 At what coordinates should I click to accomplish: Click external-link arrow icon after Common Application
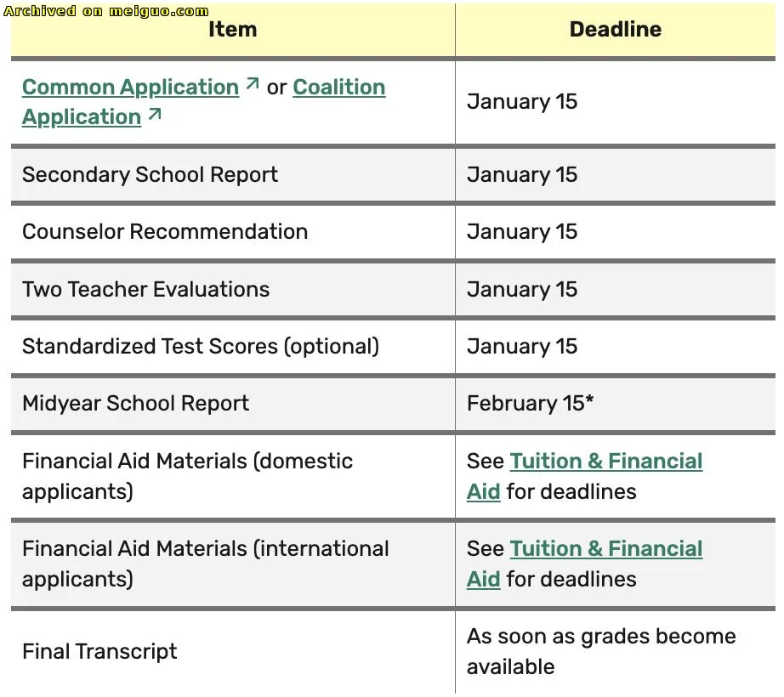coord(253,84)
